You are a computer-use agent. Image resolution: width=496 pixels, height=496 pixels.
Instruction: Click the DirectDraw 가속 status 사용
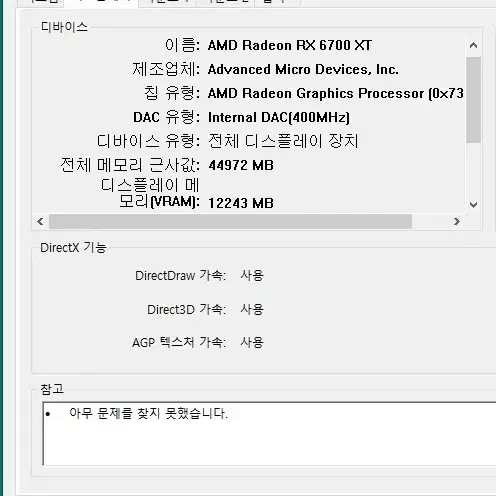point(252,276)
